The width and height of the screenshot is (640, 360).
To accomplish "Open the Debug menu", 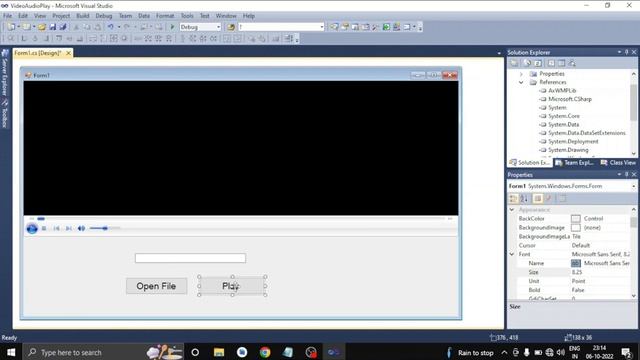I will click(104, 16).
